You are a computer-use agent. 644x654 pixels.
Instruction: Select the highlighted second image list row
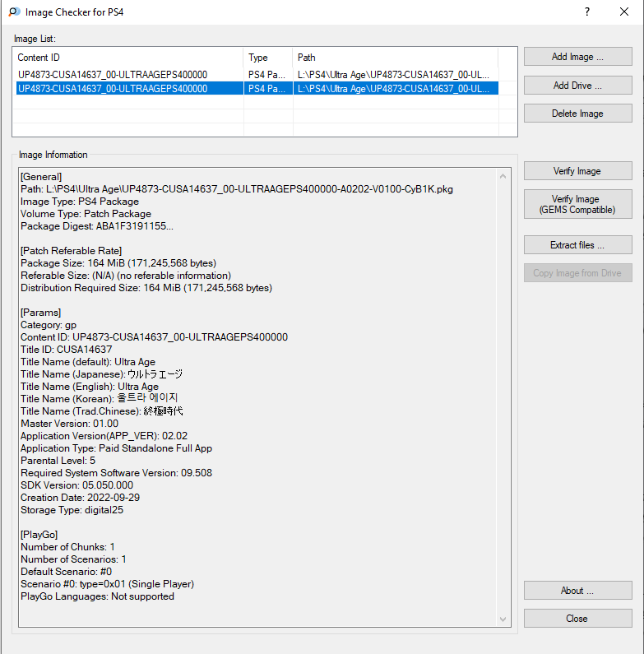(x=257, y=88)
